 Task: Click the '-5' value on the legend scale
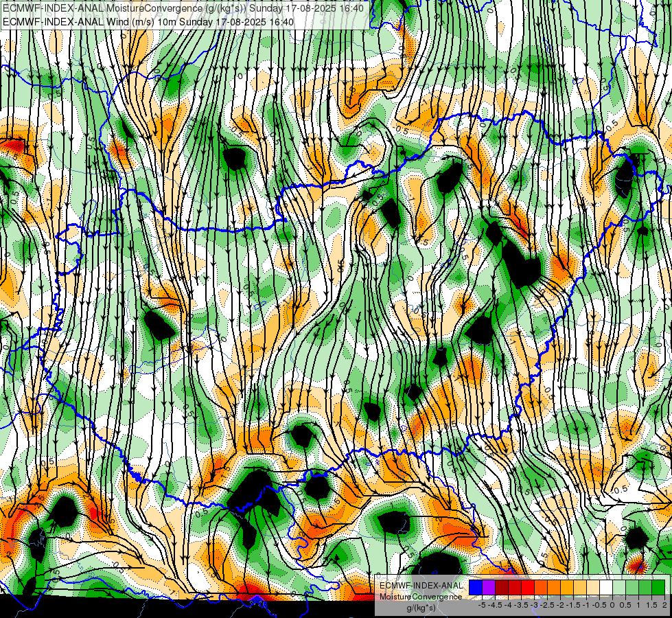[482, 605]
